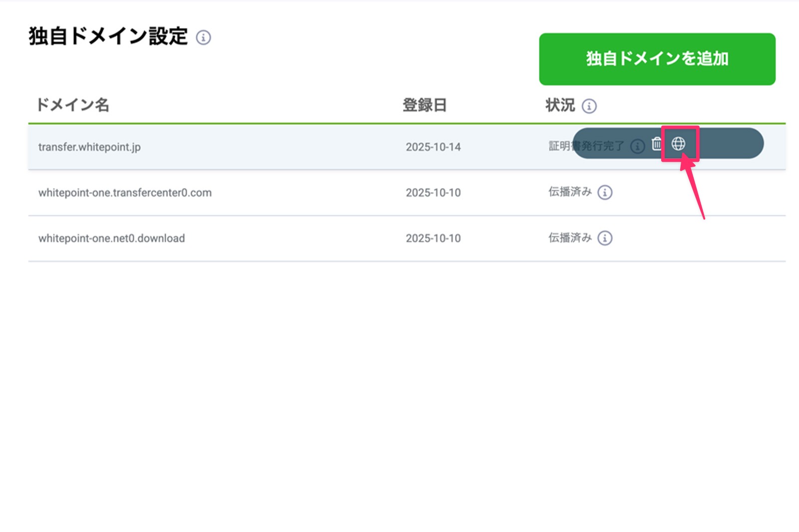Select the transfer.whitepoint.jp domain name

[x=89, y=147]
